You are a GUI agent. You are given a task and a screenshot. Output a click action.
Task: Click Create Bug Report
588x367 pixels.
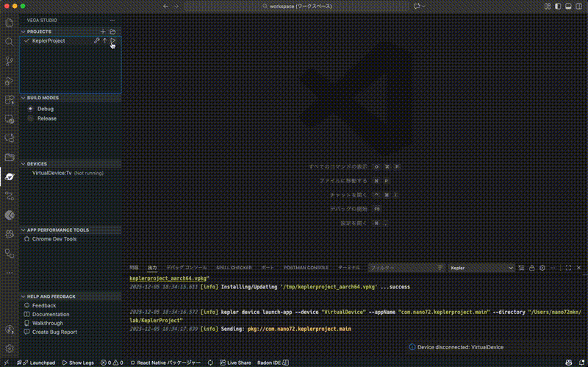pos(54,332)
